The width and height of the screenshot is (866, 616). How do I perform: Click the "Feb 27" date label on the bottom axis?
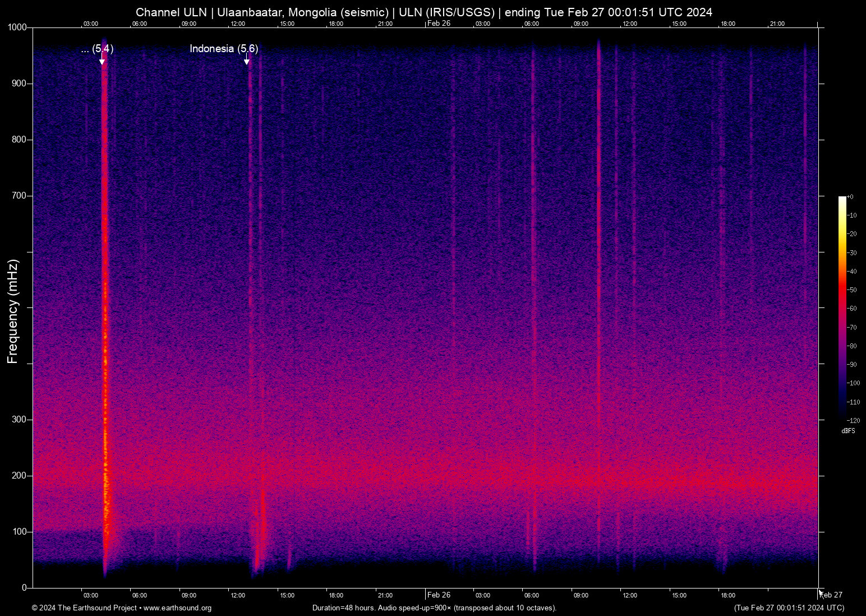[x=831, y=595]
